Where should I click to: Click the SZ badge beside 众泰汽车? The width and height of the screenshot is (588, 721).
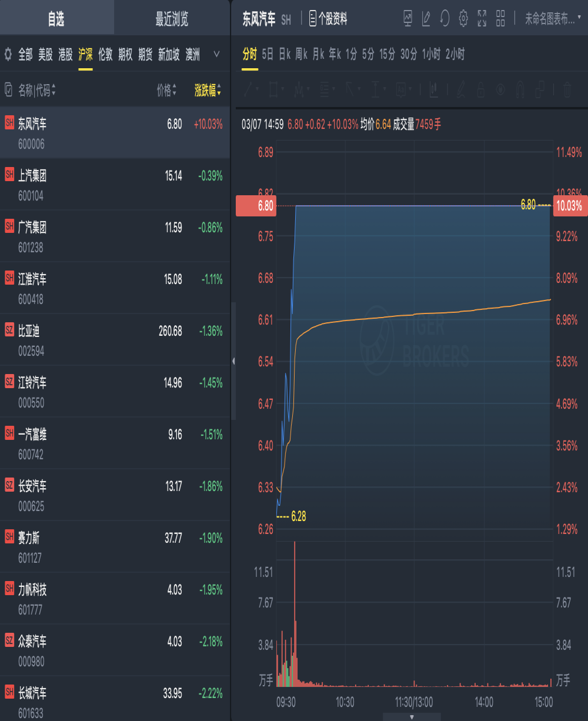coord(9,639)
